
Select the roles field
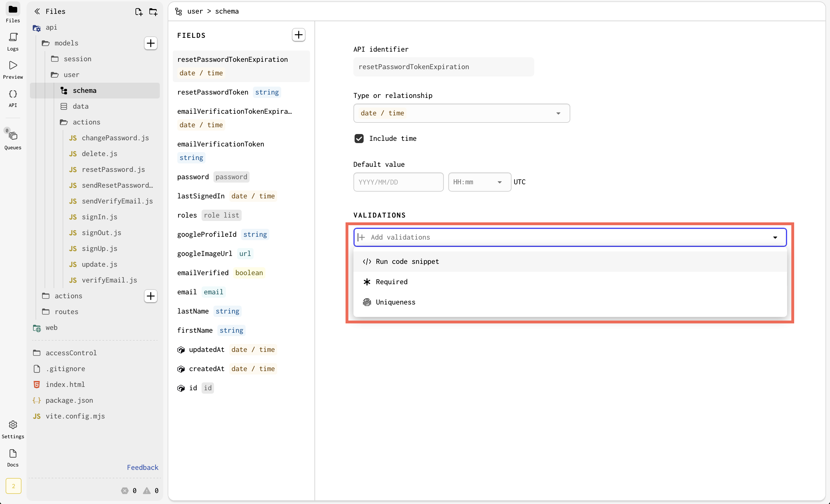241,216
